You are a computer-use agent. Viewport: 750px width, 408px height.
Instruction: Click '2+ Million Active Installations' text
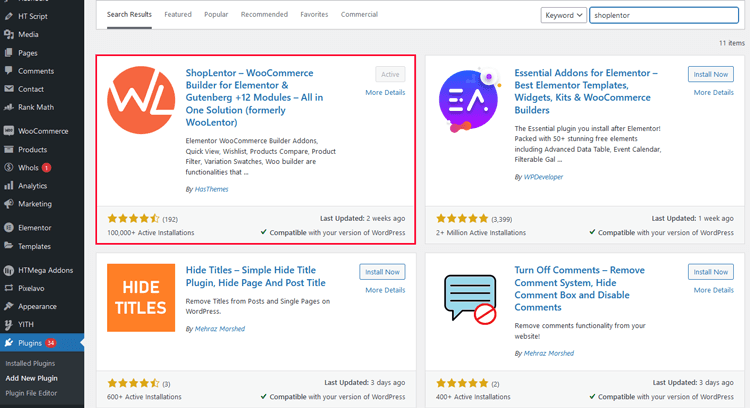click(481, 233)
